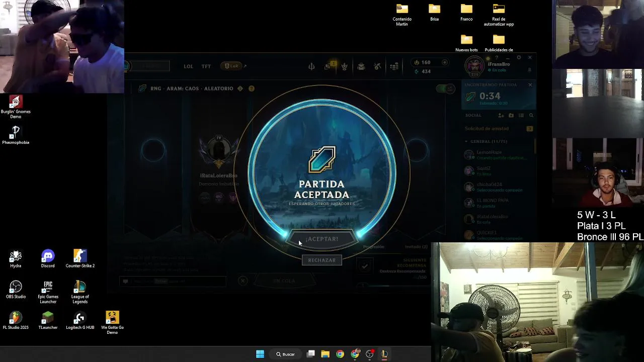Open the loot chest icon
The width and height of the screenshot is (644, 362).
coord(361,66)
